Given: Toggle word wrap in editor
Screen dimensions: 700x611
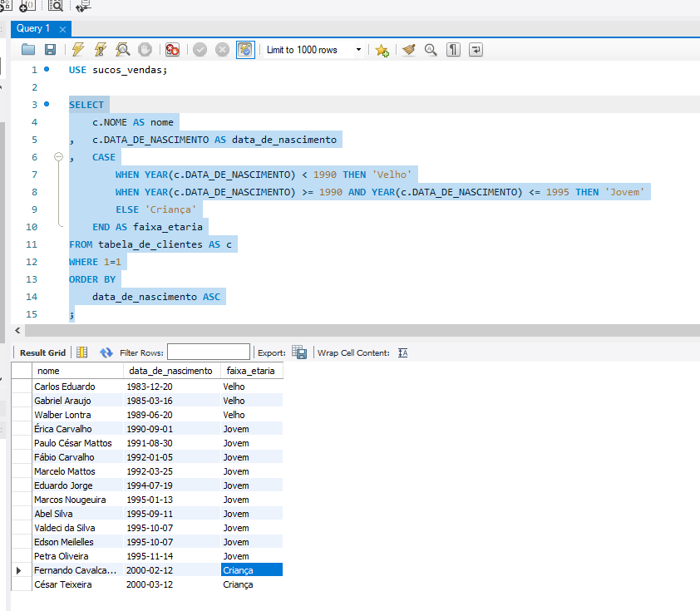Looking at the screenshot, I should (x=476, y=50).
